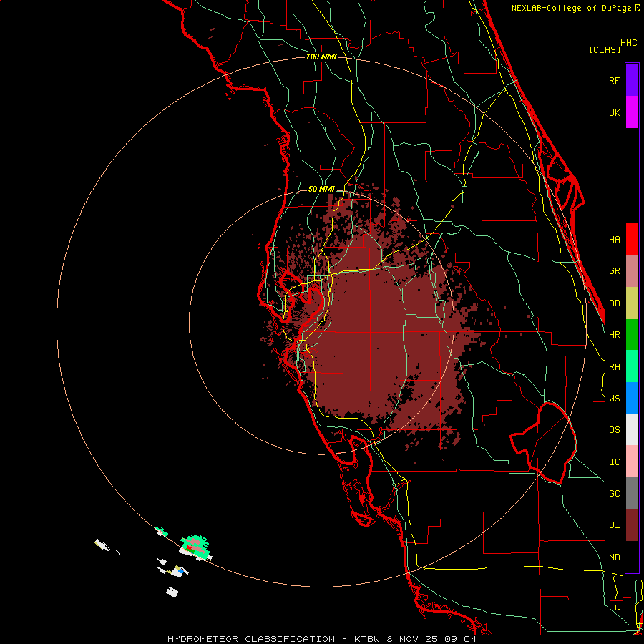644x644 pixels.
Task: Click the 'BD' legend label
Action: pyautogui.click(x=614, y=303)
